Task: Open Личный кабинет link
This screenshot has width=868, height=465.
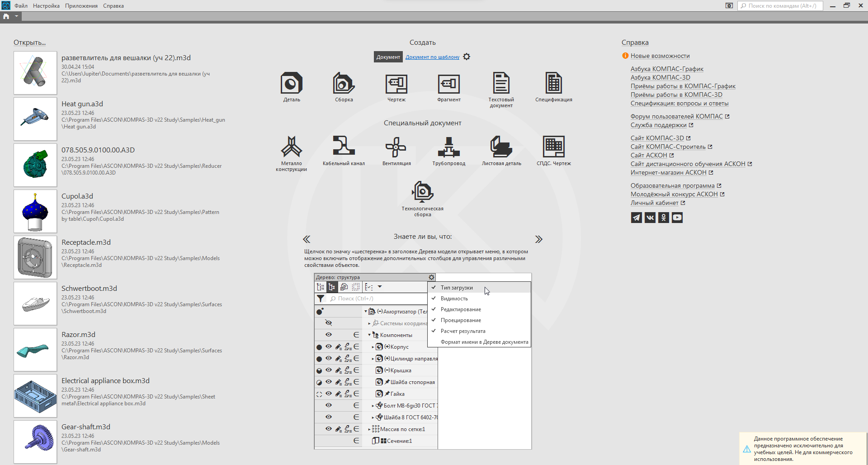Action: coord(655,203)
